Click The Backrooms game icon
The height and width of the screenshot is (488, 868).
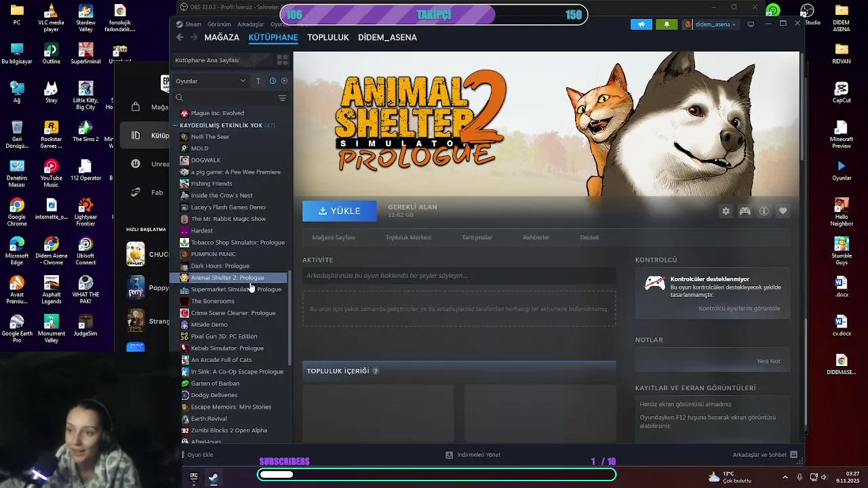tap(184, 301)
